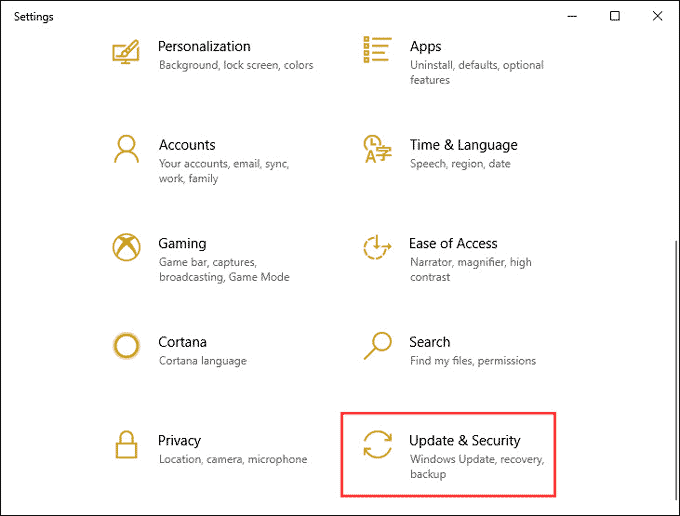Image resolution: width=680 pixels, height=516 pixels.
Task: Click 'Windows Update, recovery, backup' description
Action: click(477, 467)
